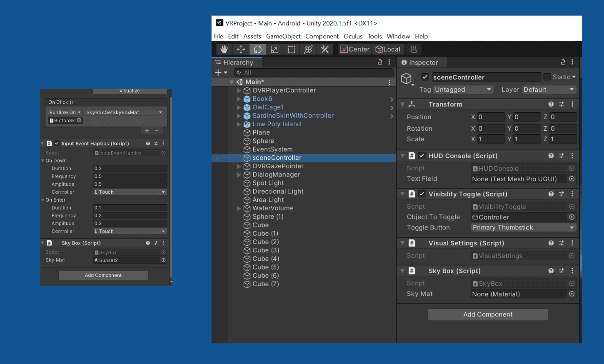Toggle sceneController active checkbox
Image resolution: width=604 pixels, height=364 pixels.
(425, 77)
